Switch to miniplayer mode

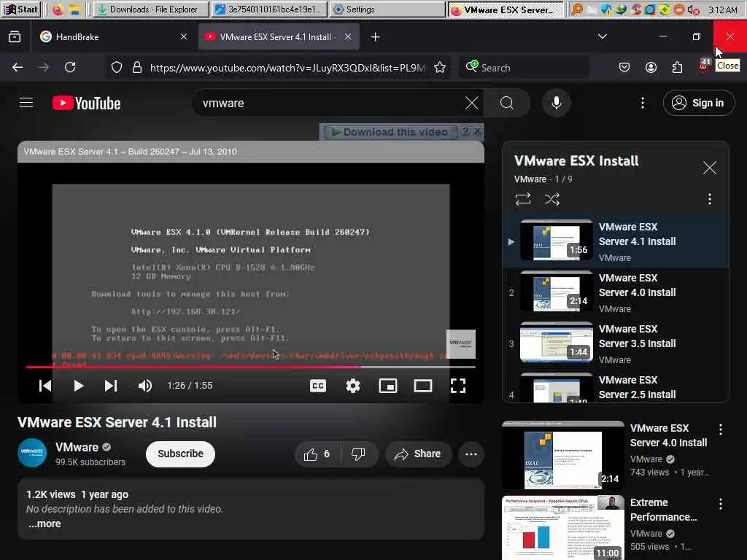pyautogui.click(x=388, y=386)
